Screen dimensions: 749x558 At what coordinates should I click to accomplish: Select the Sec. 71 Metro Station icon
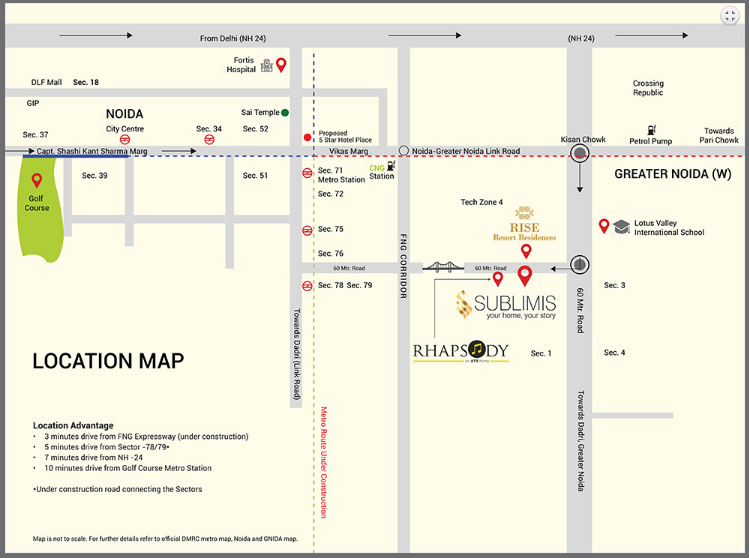(307, 173)
